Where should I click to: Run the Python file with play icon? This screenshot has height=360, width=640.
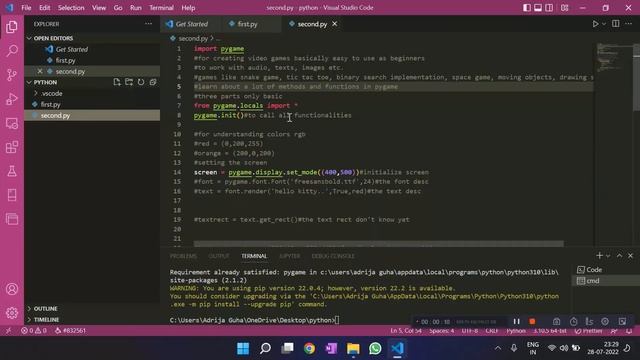595,24
